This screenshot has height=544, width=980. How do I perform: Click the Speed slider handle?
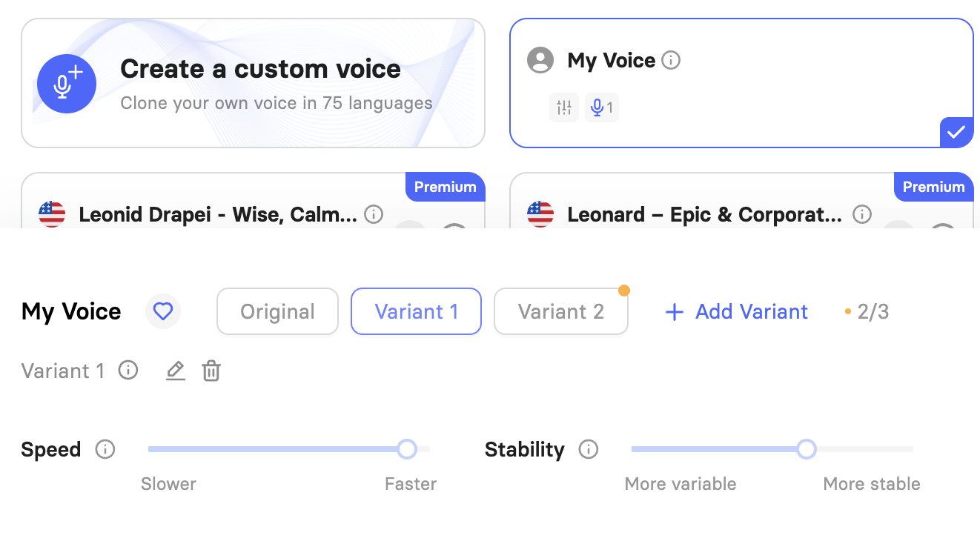click(406, 449)
